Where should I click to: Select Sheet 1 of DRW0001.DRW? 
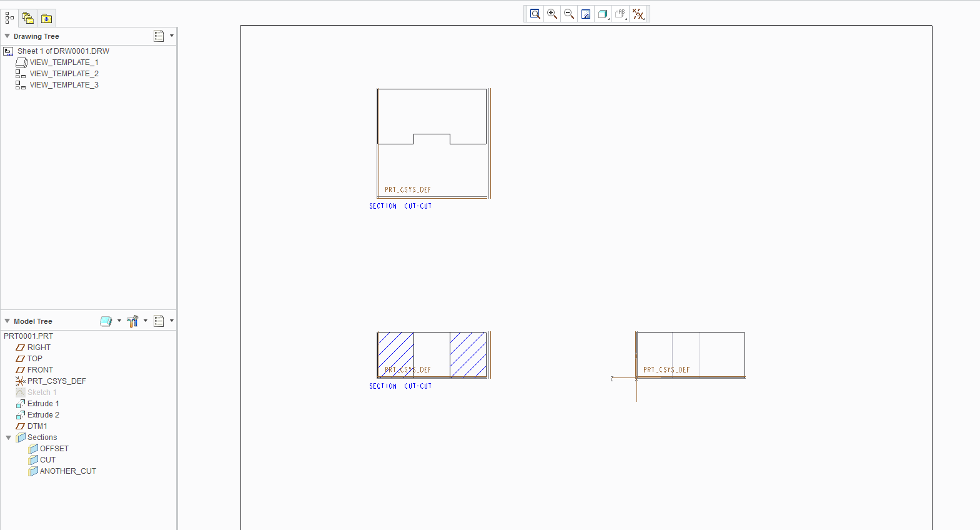click(x=63, y=51)
